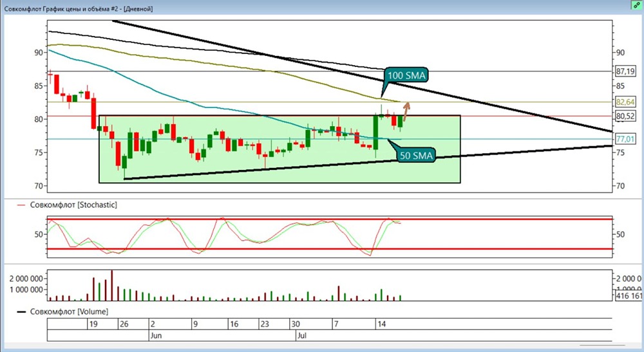
Task: Click date marker 16 on the time axis
Action: click(x=234, y=324)
